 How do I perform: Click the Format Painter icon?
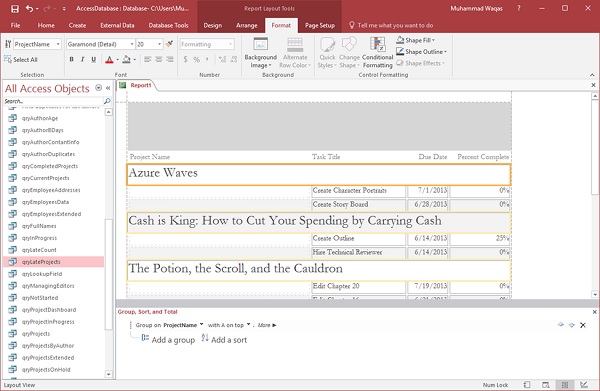point(169,44)
